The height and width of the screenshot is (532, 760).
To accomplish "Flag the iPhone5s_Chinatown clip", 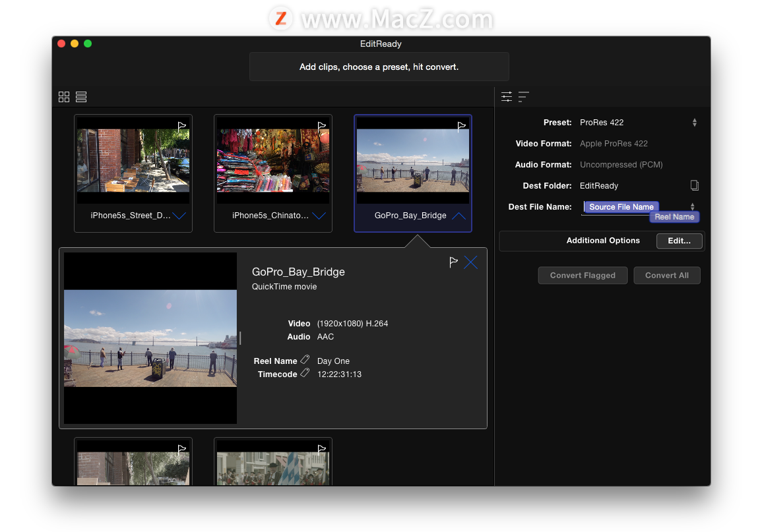I will point(321,126).
